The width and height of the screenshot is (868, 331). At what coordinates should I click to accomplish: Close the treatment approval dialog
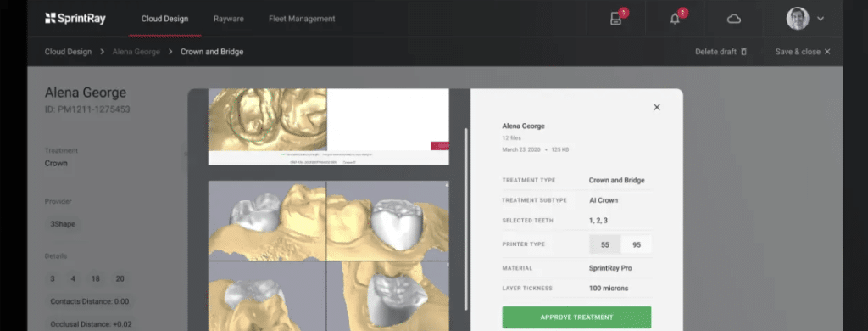point(657,107)
